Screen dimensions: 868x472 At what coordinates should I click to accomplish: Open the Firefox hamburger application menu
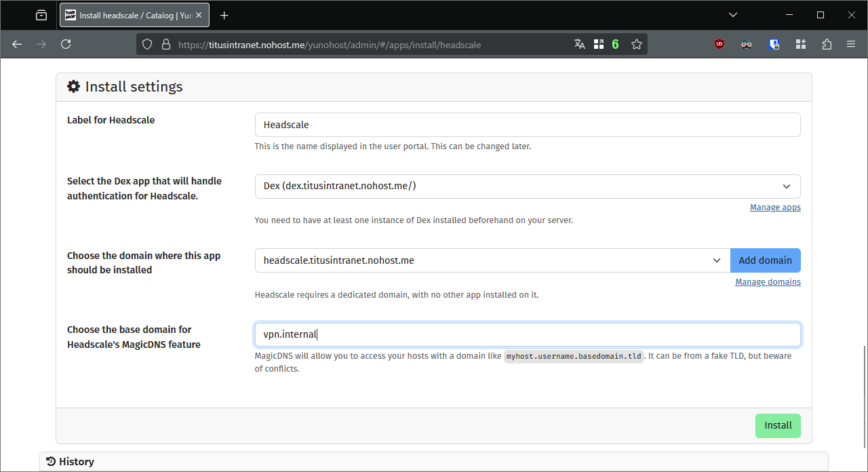pyautogui.click(x=851, y=44)
